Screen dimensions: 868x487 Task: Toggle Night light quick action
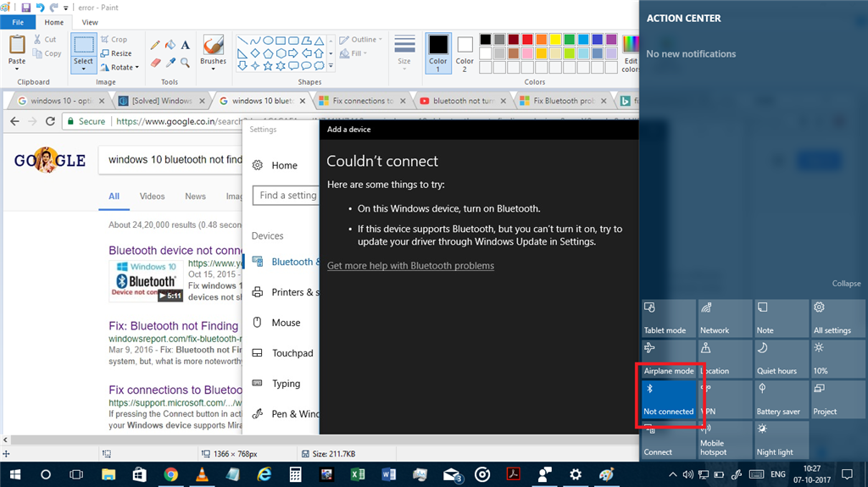click(782, 440)
